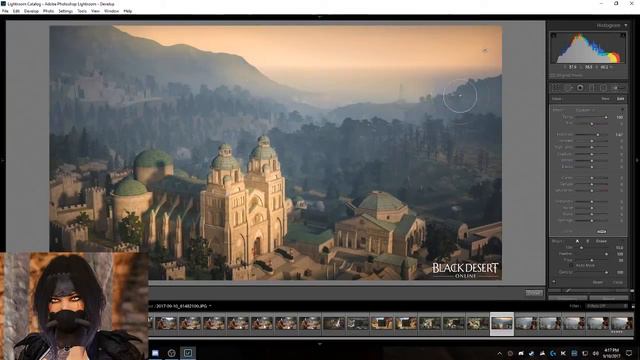Viewport: 640px width, 360px height.
Task: Click the Temp slider handle
Action: tap(606, 117)
